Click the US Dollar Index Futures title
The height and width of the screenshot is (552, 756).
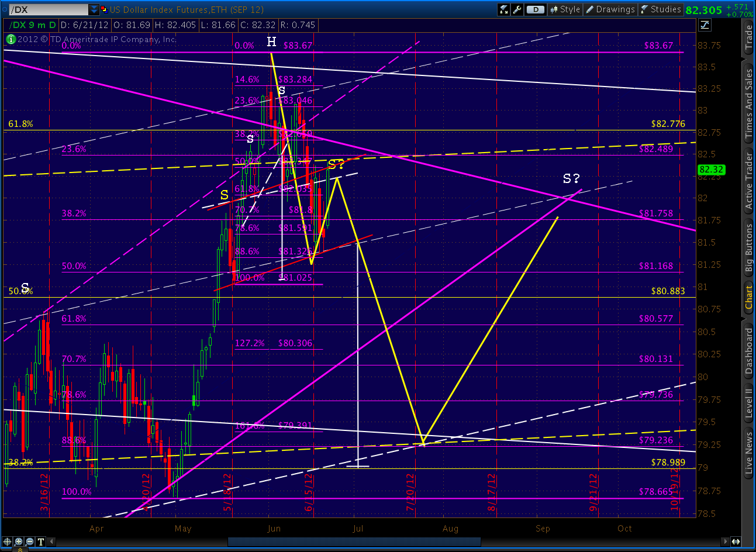(x=186, y=9)
